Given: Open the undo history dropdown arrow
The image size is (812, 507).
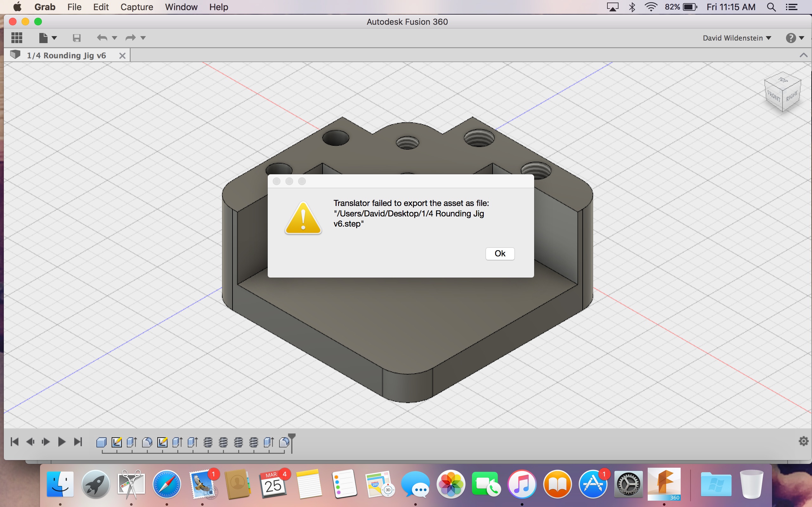Looking at the screenshot, I should pyautogui.click(x=115, y=38).
